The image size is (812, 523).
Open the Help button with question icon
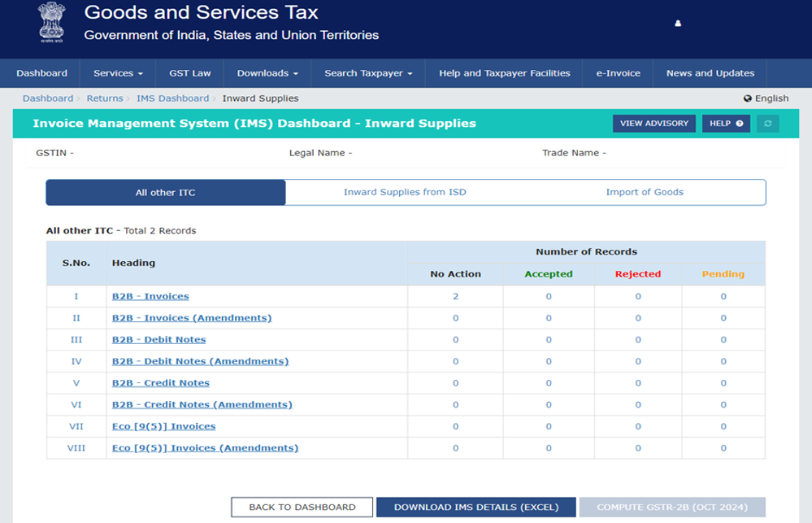tap(726, 124)
